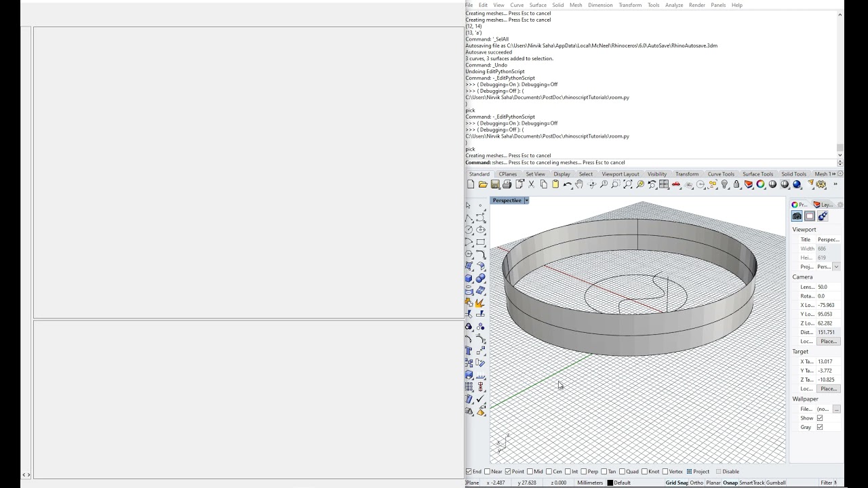Image resolution: width=868 pixels, height=488 pixels.
Task: Open the Default layer dropdown in status bar
Action: [623, 483]
